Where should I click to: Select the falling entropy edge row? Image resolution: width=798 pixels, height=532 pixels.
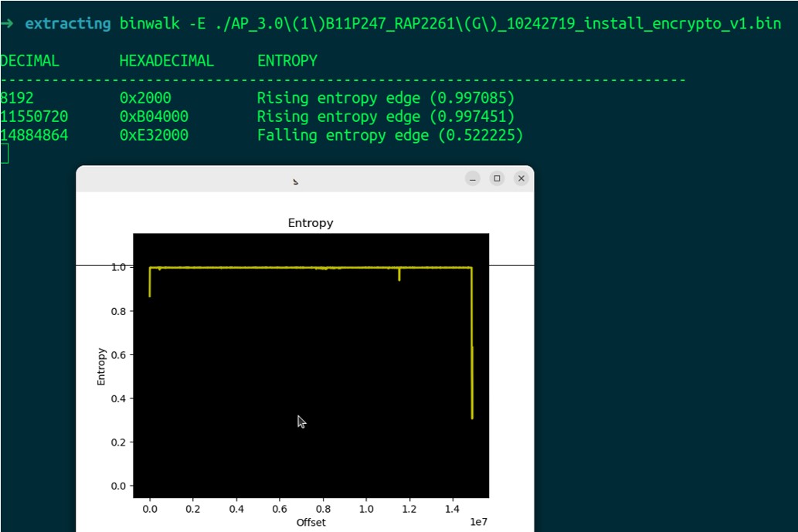tap(232, 135)
